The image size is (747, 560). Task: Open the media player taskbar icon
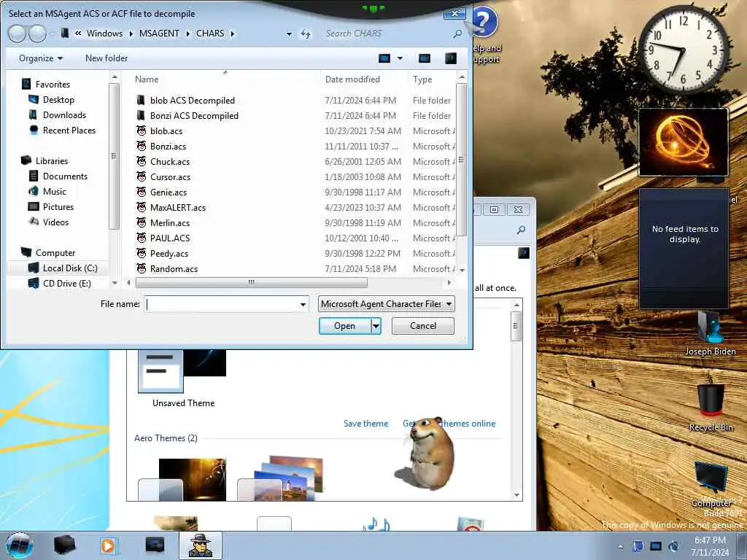pyautogui.click(x=108, y=545)
